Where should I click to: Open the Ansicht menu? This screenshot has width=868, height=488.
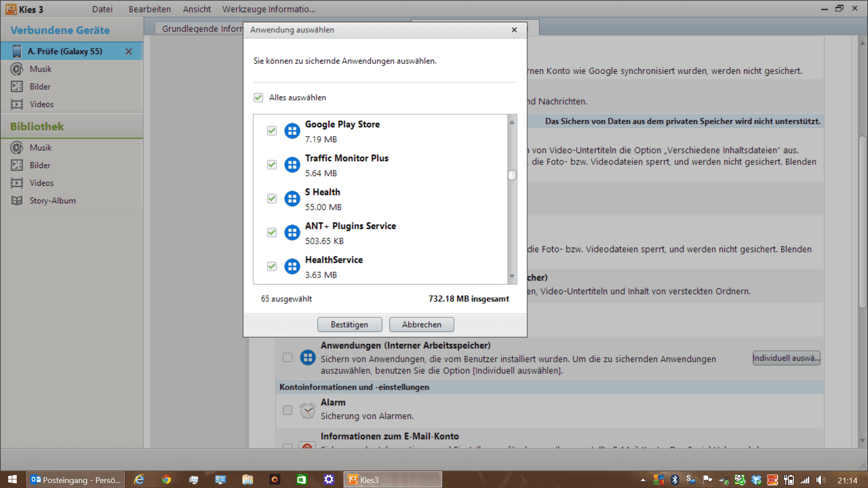pos(197,9)
